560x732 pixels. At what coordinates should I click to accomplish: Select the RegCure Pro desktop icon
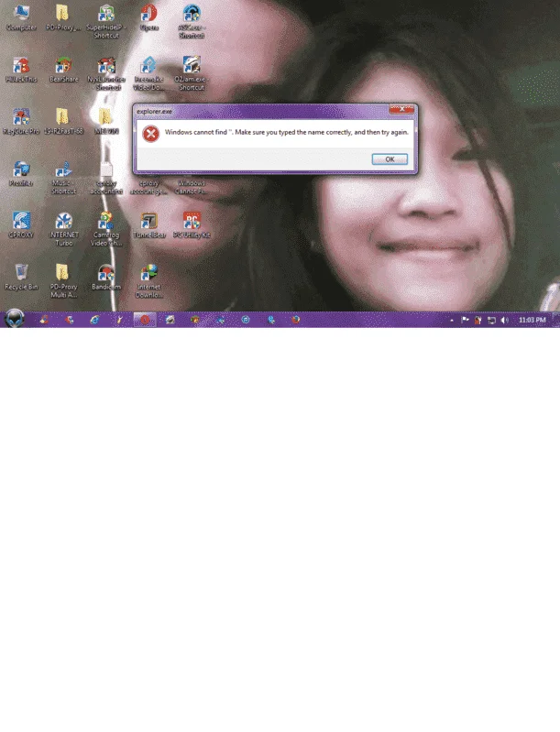[x=21, y=122]
